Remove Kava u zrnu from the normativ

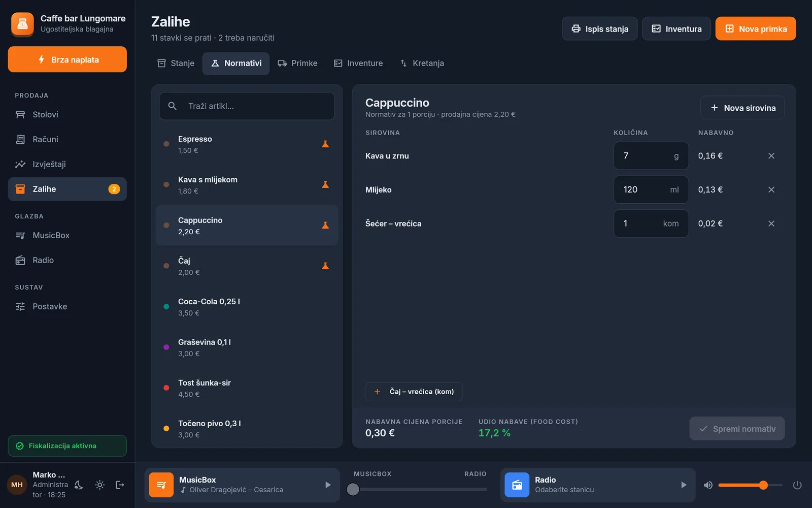click(x=771, y=156)
